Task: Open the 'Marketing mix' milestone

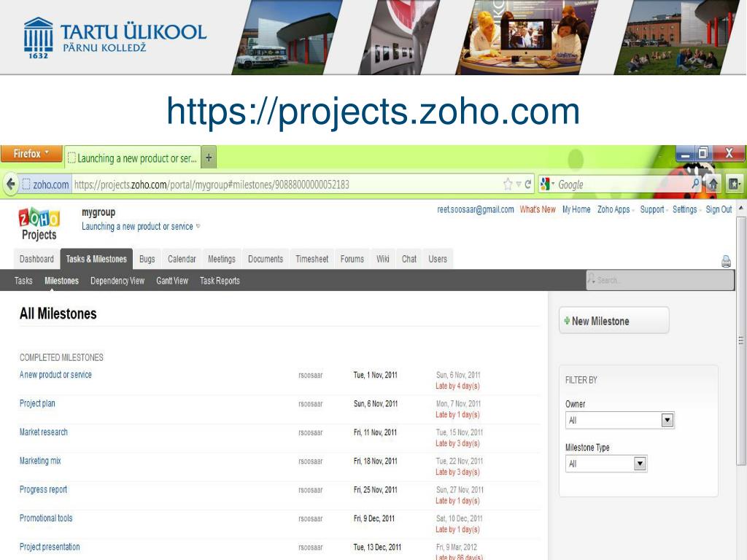Action: click(40, 461)
